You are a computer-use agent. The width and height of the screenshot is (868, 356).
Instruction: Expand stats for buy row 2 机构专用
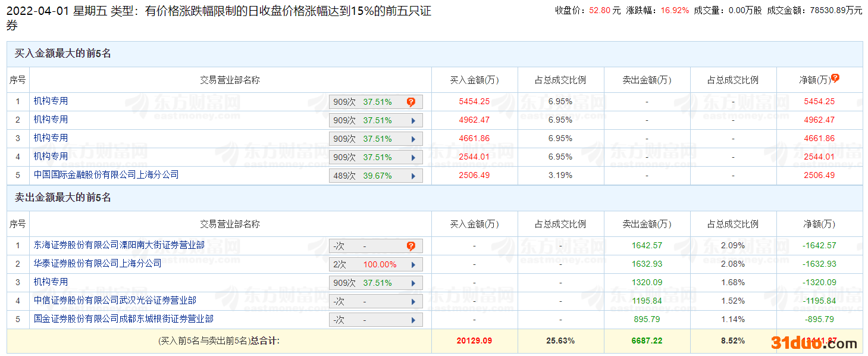pyautogui.click(x=413, y=120)
